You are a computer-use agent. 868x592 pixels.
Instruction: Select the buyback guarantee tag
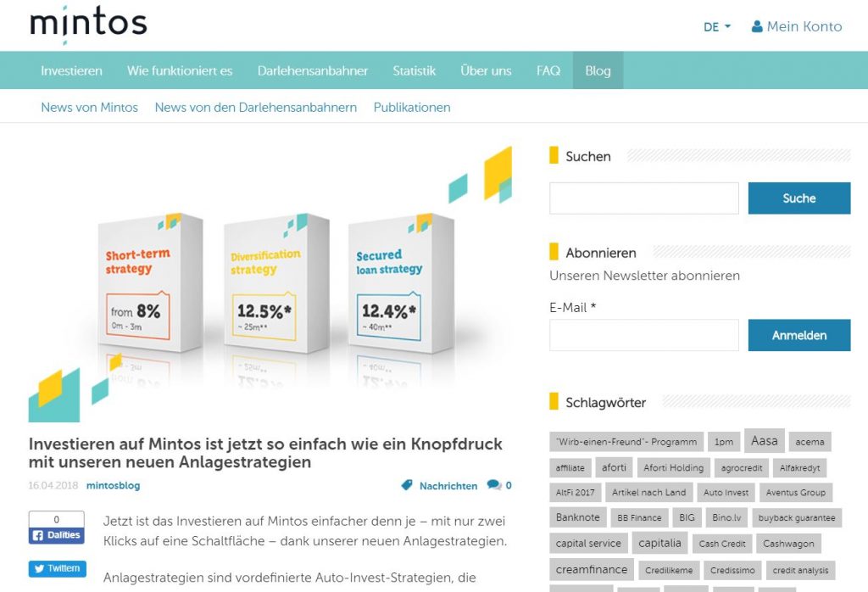[796, 517]
